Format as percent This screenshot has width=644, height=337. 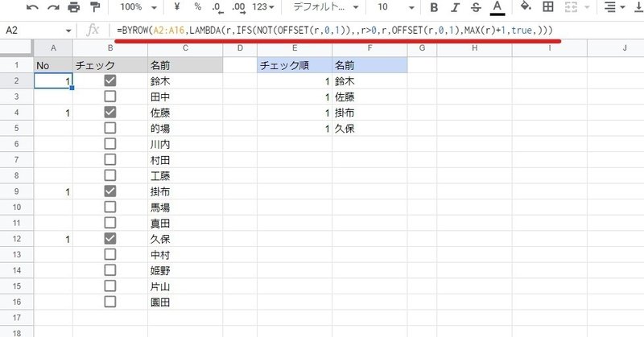click(197, 7)
